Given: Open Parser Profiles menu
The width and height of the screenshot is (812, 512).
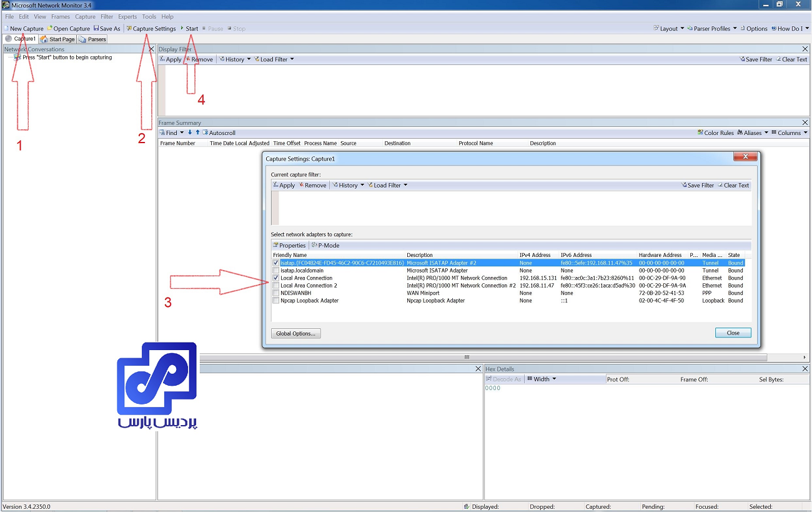Looking at the screenshot, I should (x=712, y=29).
